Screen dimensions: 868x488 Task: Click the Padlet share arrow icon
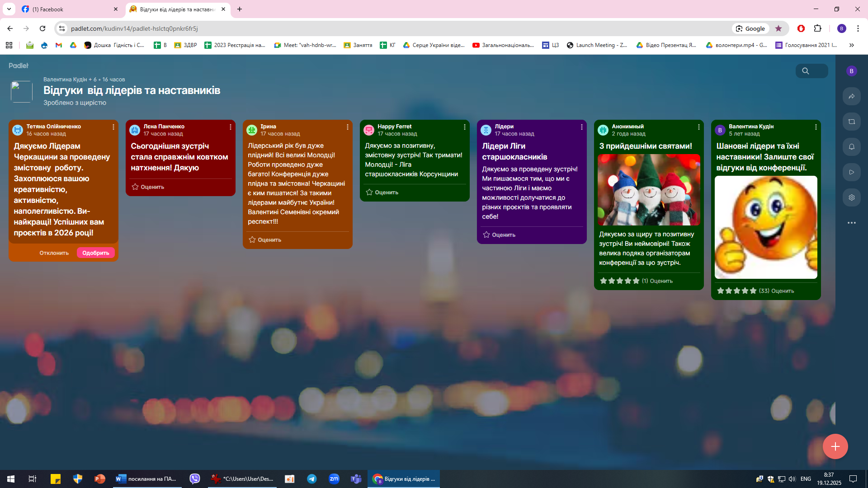pos(851,96)
